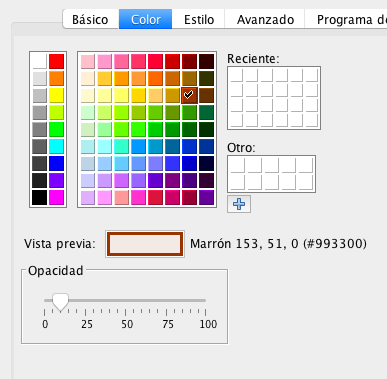
Task: Click the checked brown swatch (Marrón)
Action: (189, 95)
